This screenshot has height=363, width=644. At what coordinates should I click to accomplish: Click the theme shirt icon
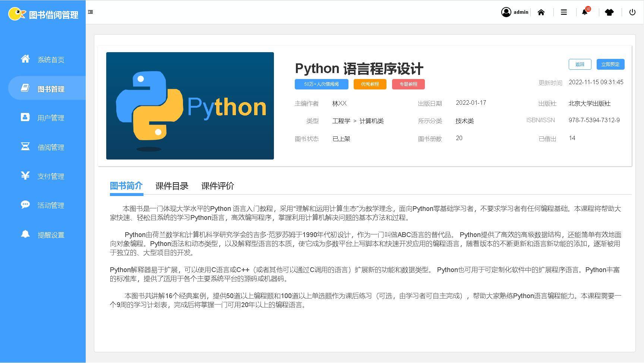[x=609, y=12]
